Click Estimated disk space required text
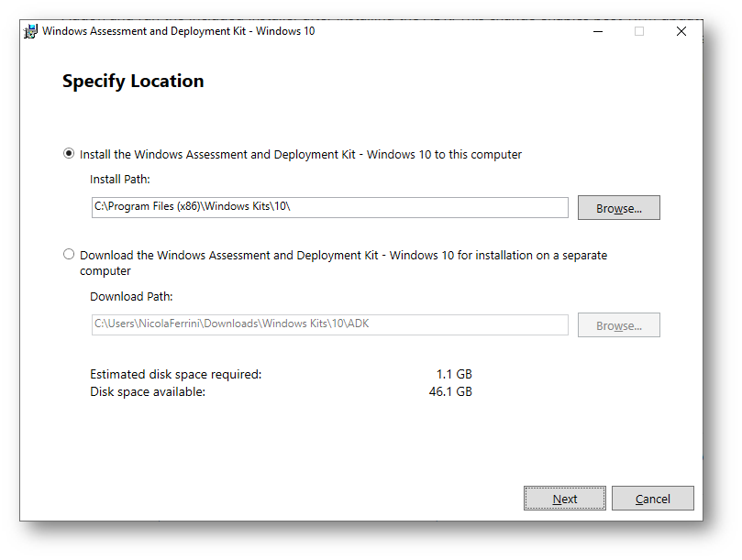Viewport: 742px width, 560px height. coord(175,374)
